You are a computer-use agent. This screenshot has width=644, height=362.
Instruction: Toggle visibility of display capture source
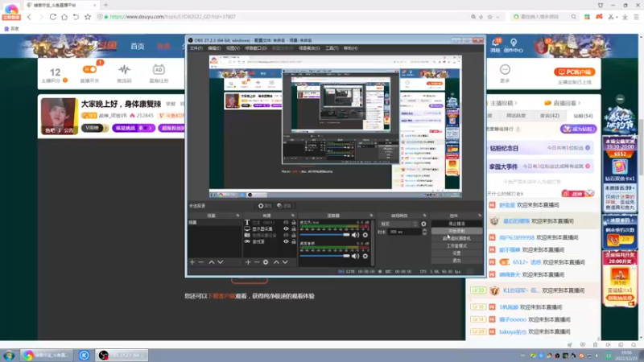tap(286, 228)
